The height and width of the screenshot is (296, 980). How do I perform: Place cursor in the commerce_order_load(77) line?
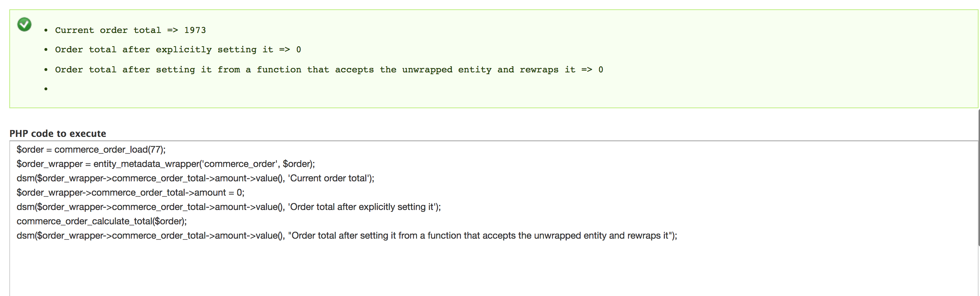click(x=91, y=149)
